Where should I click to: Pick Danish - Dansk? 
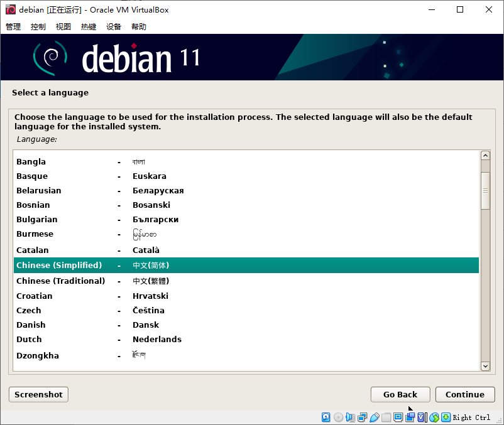click(x=246, y=325)
